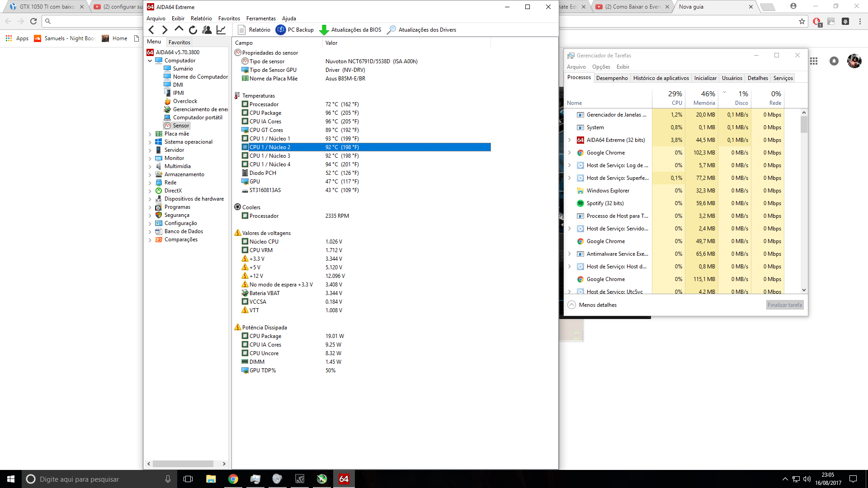Image resolution: width=868 pixels, height=488 pixels.
Task: Click the AIDA64 back navigation arrow
Action: [x=151, y=30]
